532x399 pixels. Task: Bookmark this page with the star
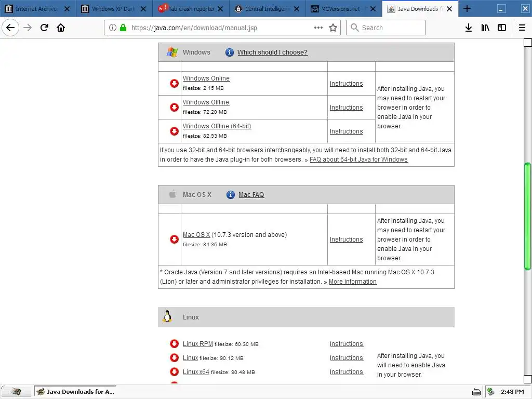pos(333,28)
